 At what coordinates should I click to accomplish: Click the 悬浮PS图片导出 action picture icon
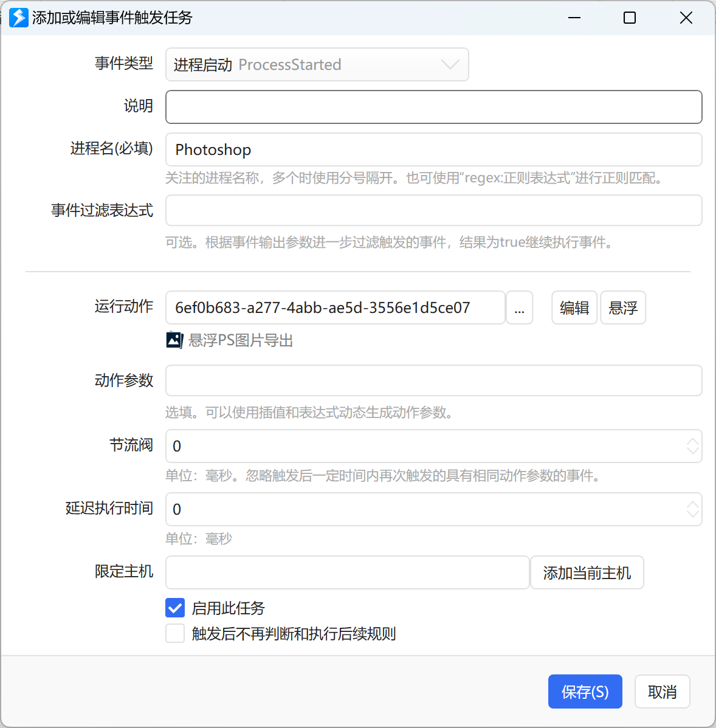pyautogui.click(x=174, y=340)
